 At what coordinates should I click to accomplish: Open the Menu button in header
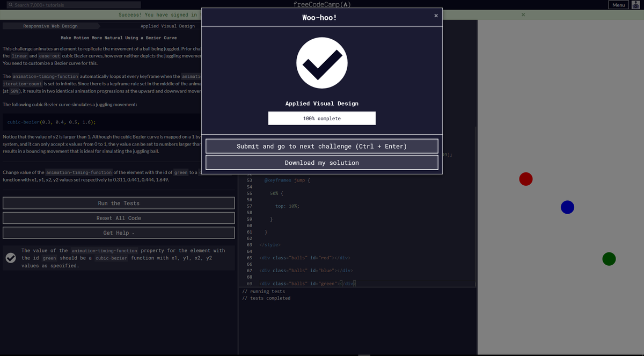click(x=618, y=5)
